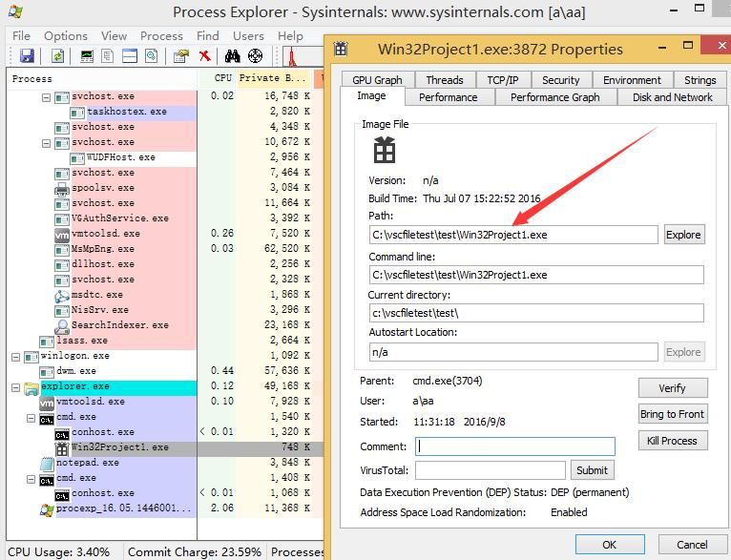Click the Properties dialog title bar icon
731x560 pixels.
coord(341,49)
